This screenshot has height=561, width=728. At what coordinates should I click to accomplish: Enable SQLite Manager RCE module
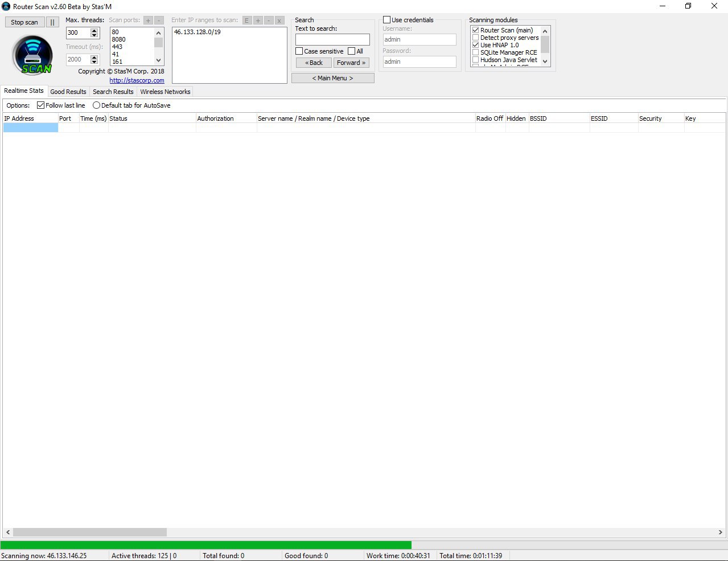pyautogui.click(x=475, y=52)
